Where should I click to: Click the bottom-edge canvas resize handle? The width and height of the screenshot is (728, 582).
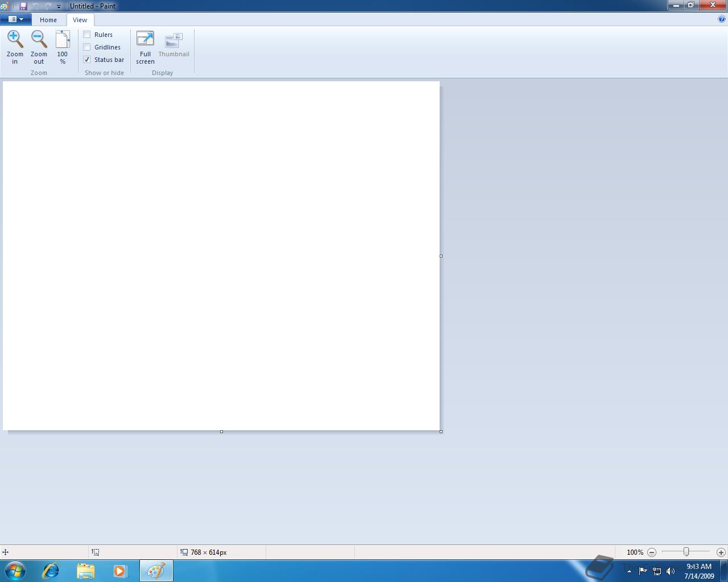pos(221,432)
